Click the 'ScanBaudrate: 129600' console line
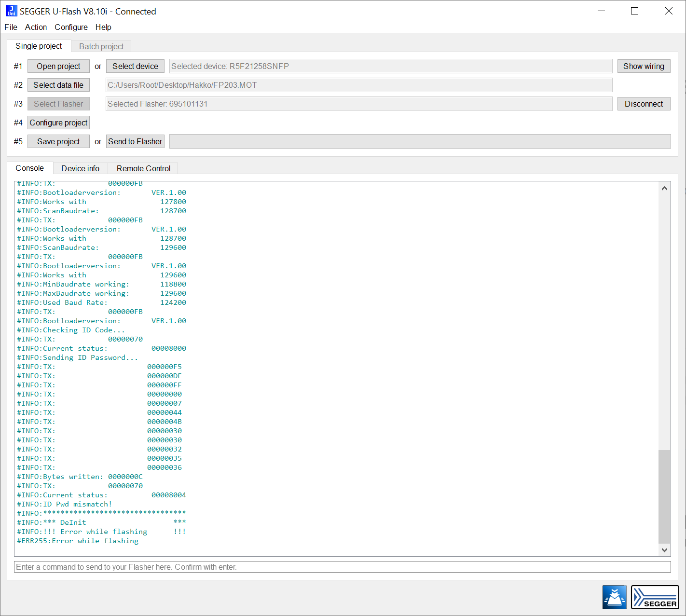 pyautogui.click(x=101, y=247)
